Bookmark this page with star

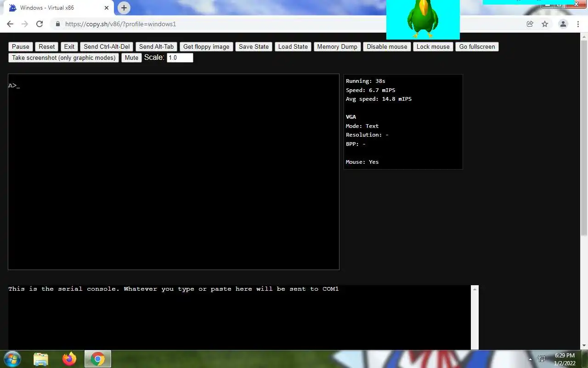[545, 24]
